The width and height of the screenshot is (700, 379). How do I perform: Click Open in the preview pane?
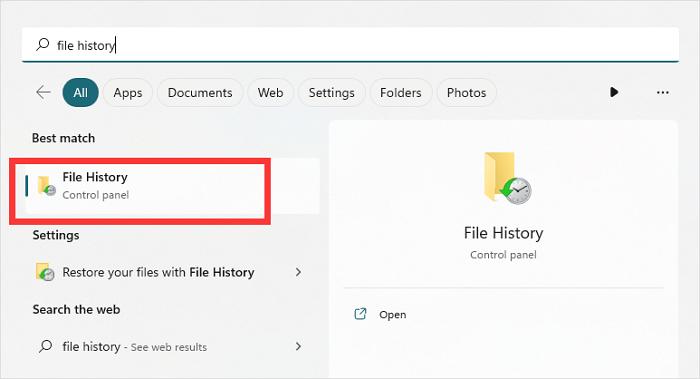[x=392, y=315]
